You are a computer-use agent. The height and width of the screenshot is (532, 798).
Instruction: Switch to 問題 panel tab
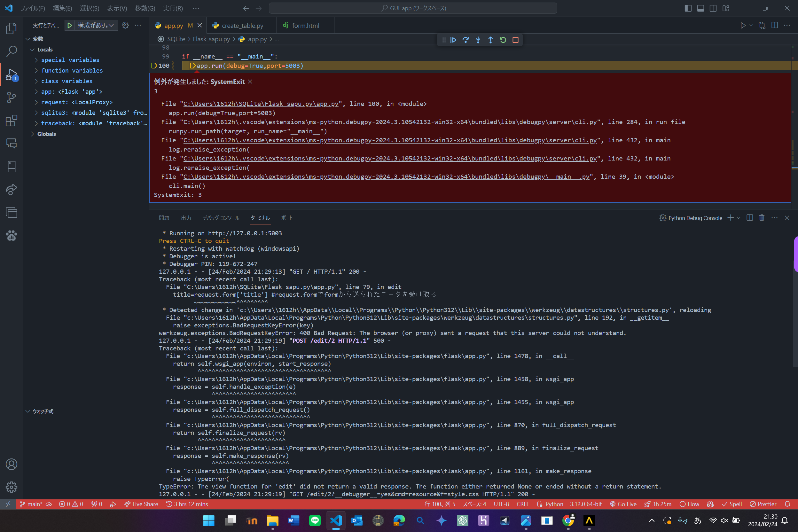164,218
